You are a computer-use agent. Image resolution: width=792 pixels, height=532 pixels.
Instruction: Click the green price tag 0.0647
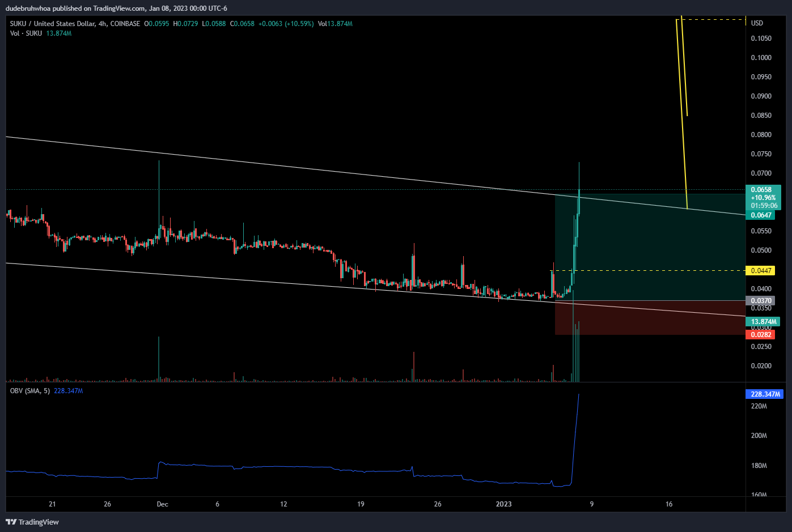(761, 215)
